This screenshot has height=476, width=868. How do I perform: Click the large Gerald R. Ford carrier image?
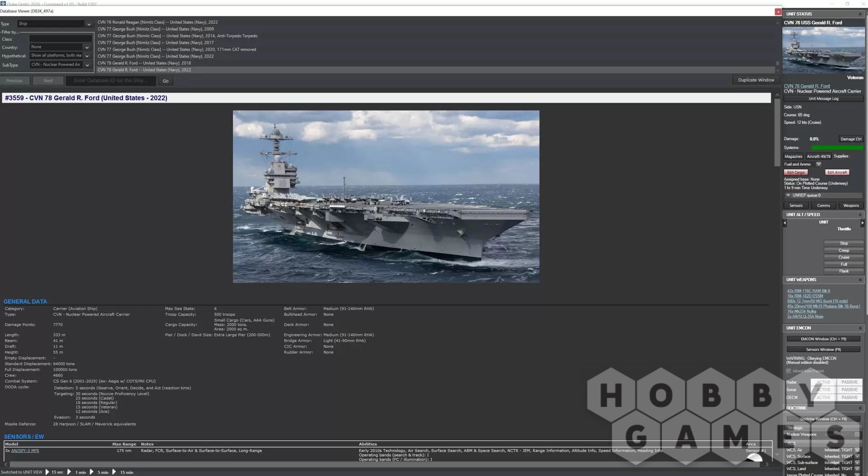pos(386,197)
